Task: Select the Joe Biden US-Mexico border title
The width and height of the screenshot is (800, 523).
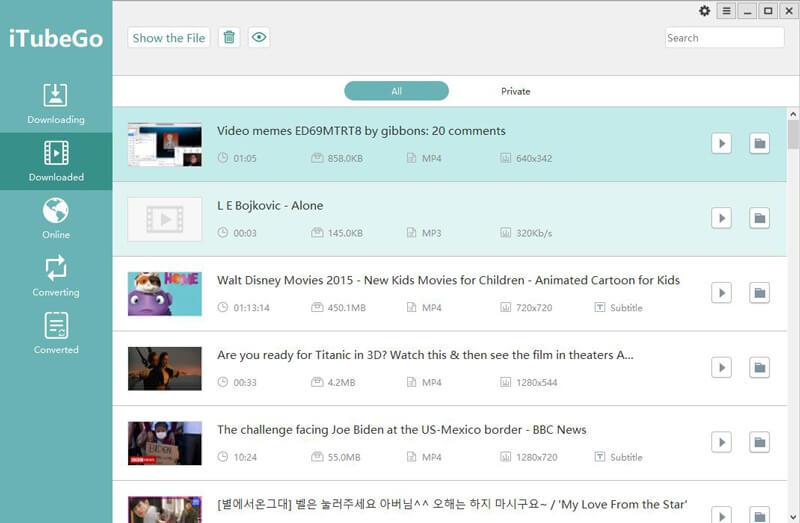Action: point(402,430)
